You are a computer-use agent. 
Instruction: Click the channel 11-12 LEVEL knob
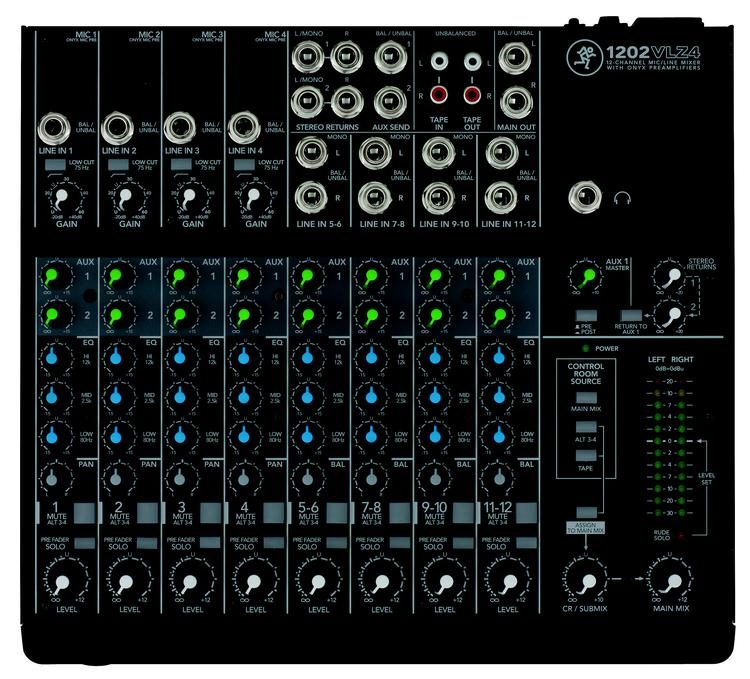[508, 582]
